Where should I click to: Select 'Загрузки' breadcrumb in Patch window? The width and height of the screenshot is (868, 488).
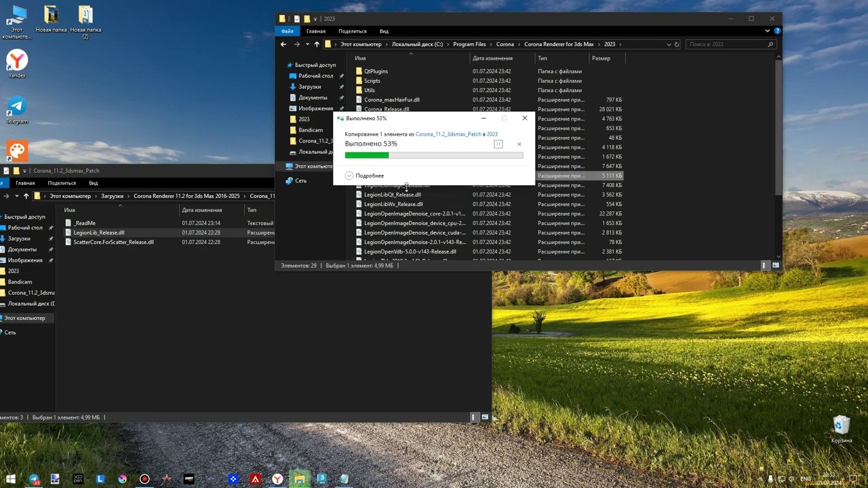(112, 196)
